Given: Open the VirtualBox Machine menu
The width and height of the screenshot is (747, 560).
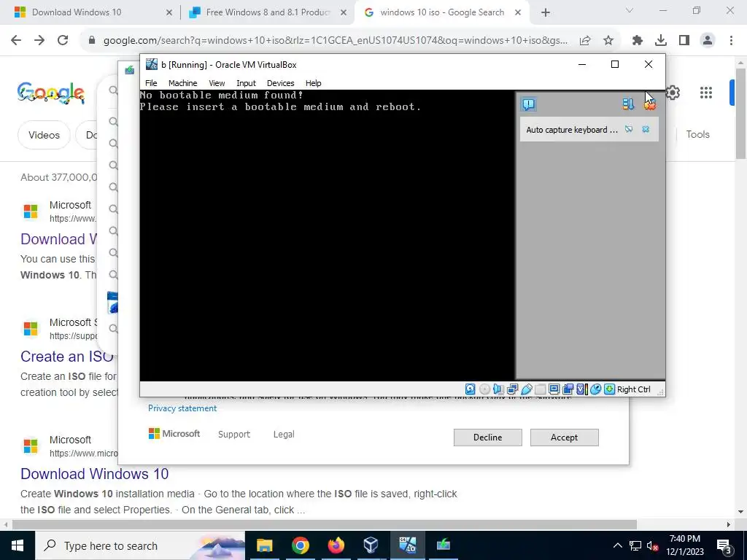Looking at the screenshot, I should 182,83.
